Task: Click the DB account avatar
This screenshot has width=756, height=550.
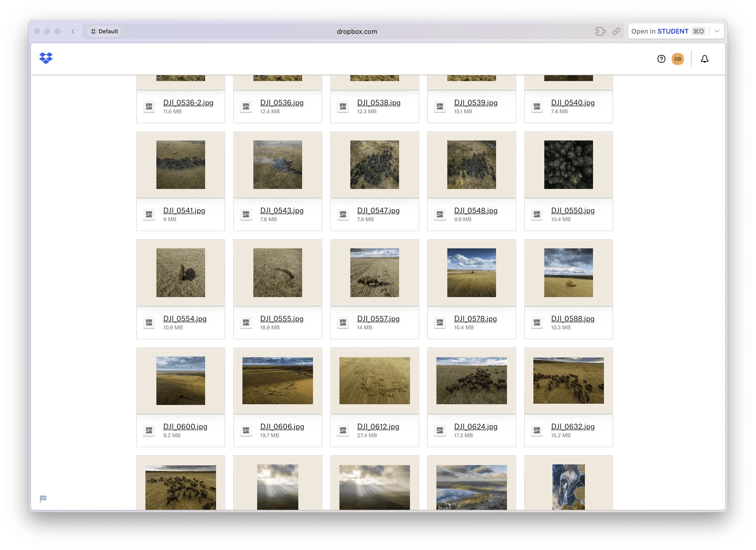Action: (677, 59)
